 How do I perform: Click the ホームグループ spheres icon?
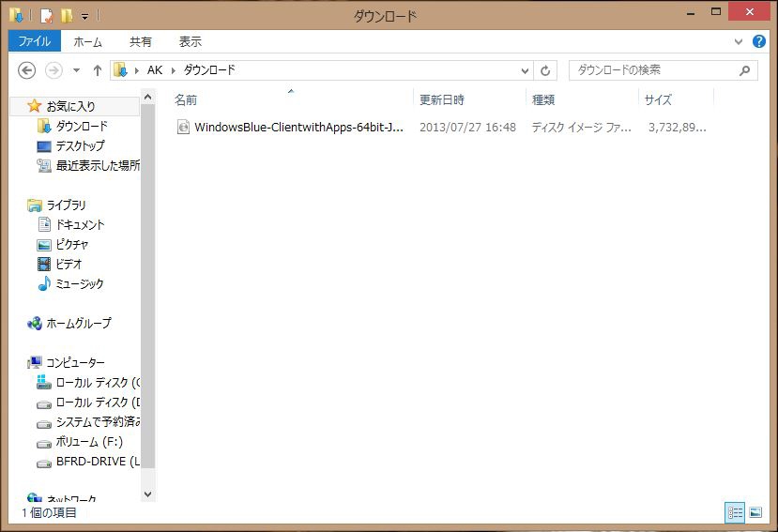pos(34,324)
